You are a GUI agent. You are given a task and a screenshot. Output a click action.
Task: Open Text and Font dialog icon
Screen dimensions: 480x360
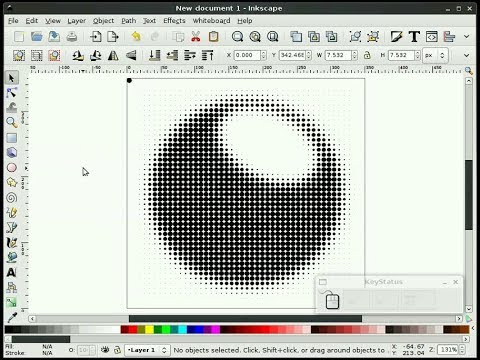414,36
